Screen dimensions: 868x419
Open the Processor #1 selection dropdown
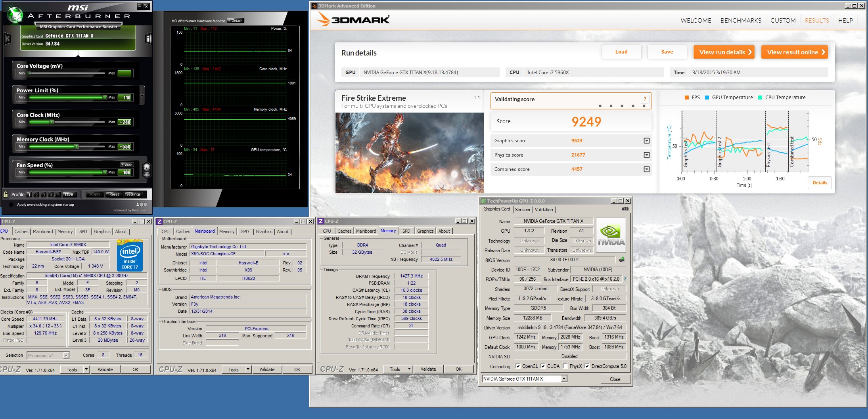[x=66, y=356]
